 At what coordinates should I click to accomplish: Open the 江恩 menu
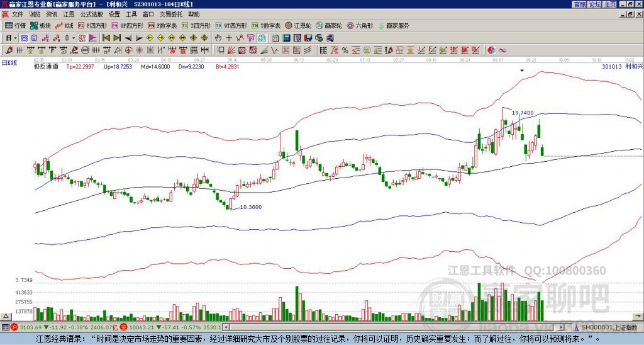click(69, 14)
